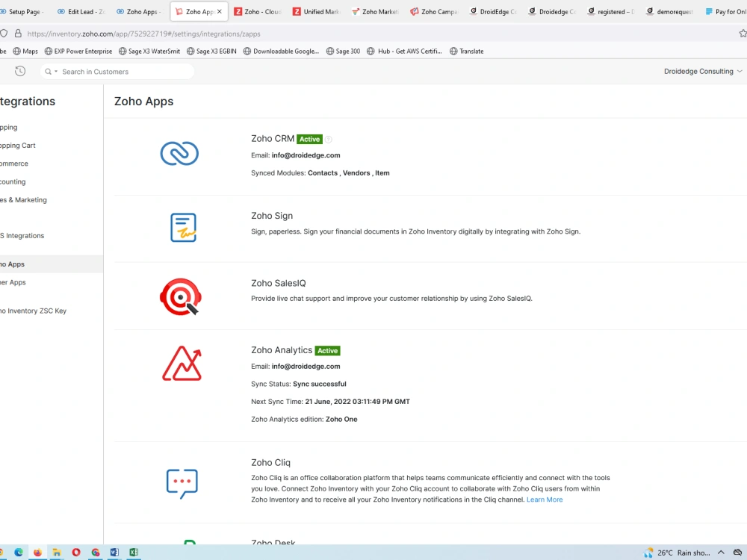Open Opera browser from the taskbar

click(x=76, y=553)
